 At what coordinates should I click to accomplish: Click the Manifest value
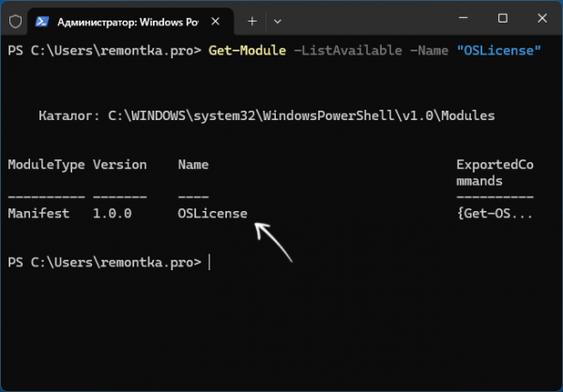coord(38,214)
